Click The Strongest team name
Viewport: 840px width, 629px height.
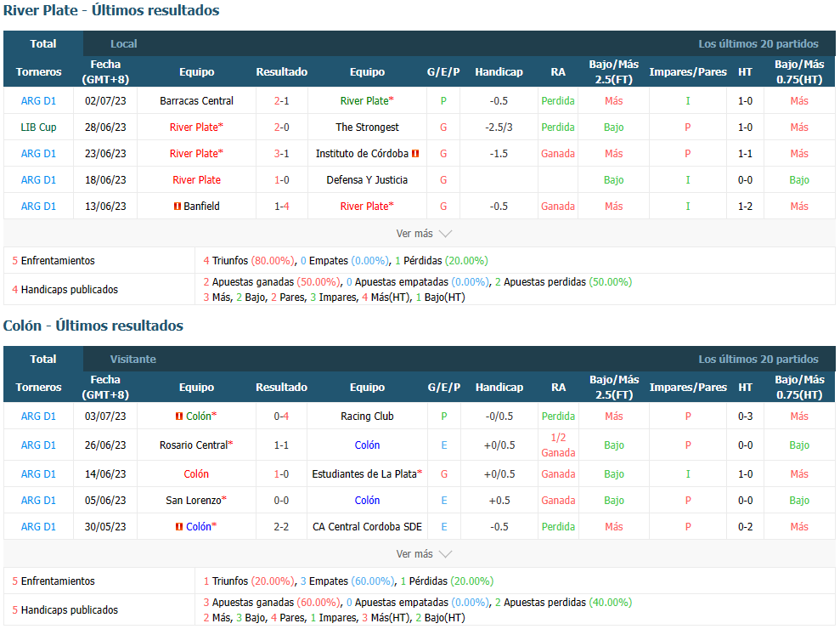(367, 127)
